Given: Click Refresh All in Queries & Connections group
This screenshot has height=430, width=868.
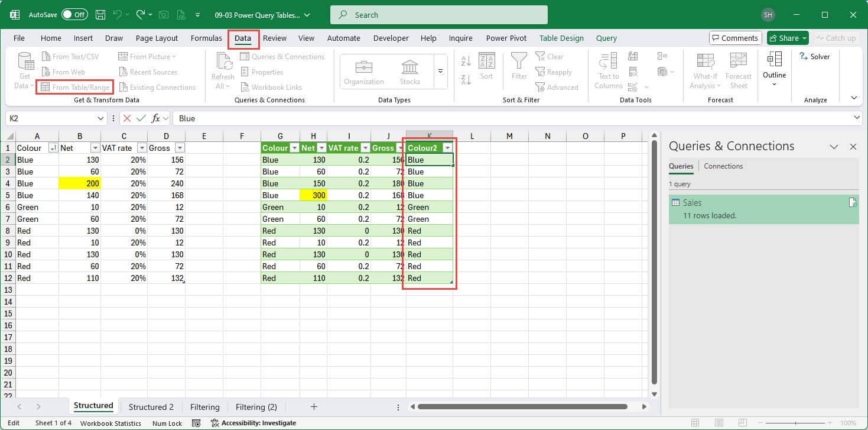Looking at the screenshot, I should click(222, 70).
